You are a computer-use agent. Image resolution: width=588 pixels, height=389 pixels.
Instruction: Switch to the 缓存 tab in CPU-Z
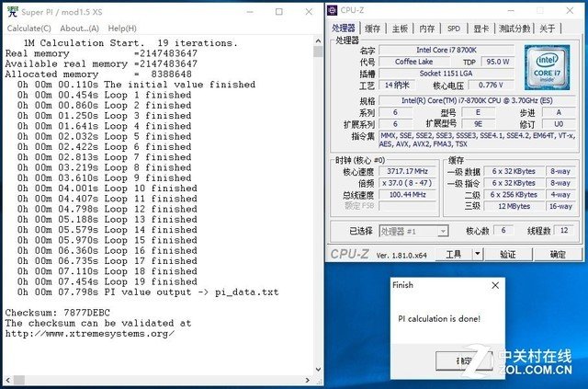tap(373, 29)
